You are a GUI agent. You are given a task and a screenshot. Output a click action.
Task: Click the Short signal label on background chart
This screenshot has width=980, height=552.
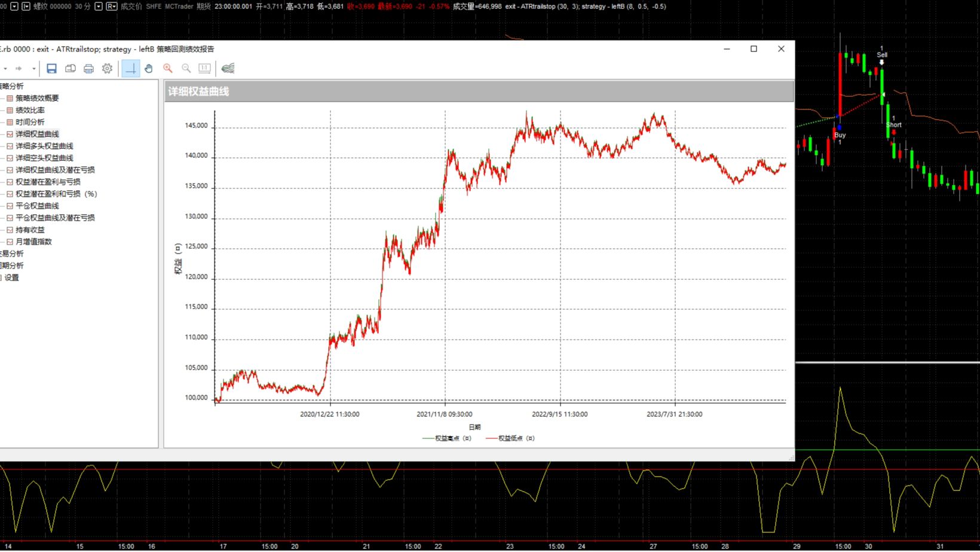[x=893, y=124]
